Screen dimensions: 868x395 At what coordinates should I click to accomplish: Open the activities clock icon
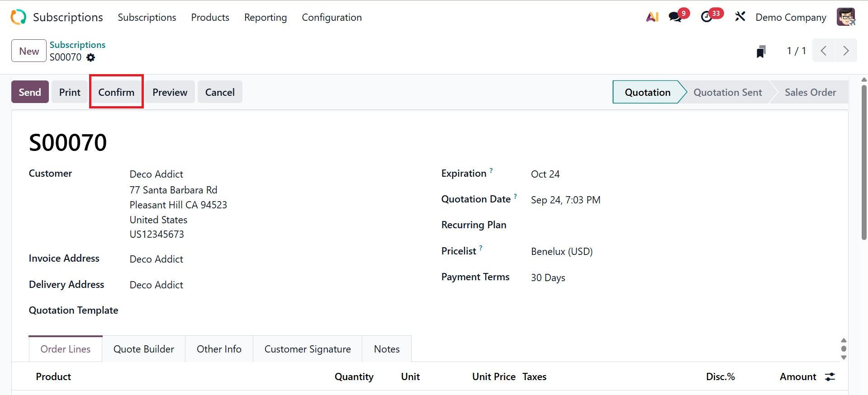(707, 17)
